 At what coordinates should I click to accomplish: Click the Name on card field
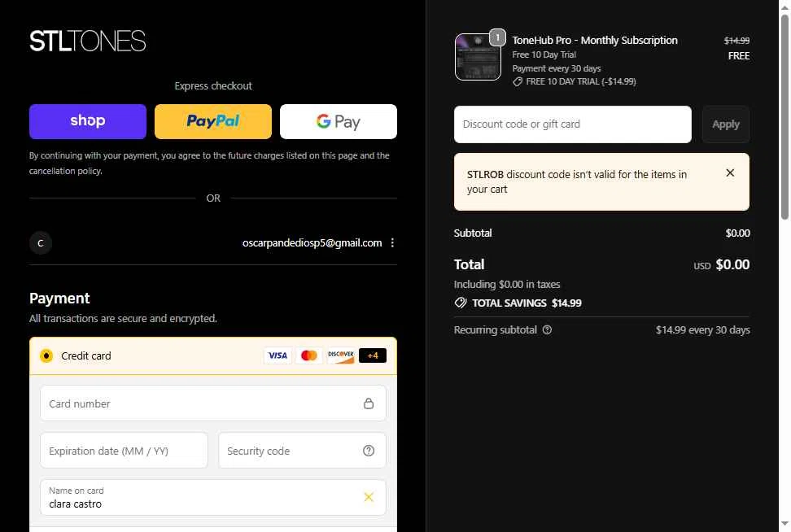213,497
